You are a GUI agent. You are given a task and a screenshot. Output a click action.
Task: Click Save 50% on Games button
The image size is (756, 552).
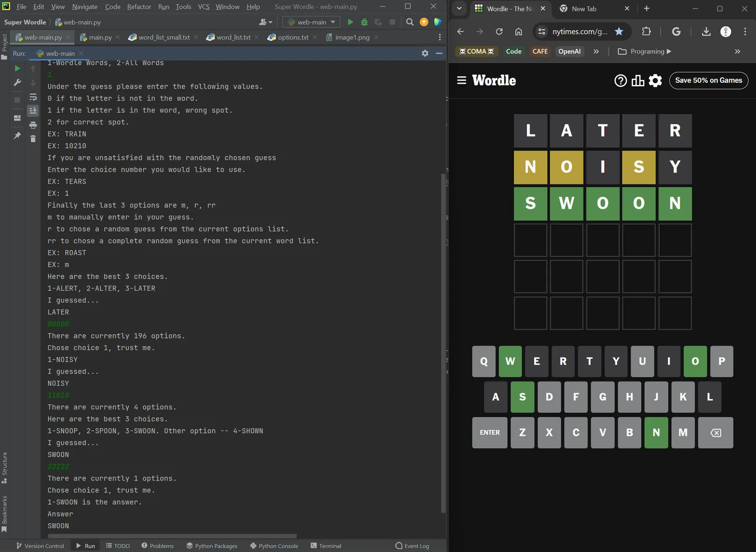[709, 80]
